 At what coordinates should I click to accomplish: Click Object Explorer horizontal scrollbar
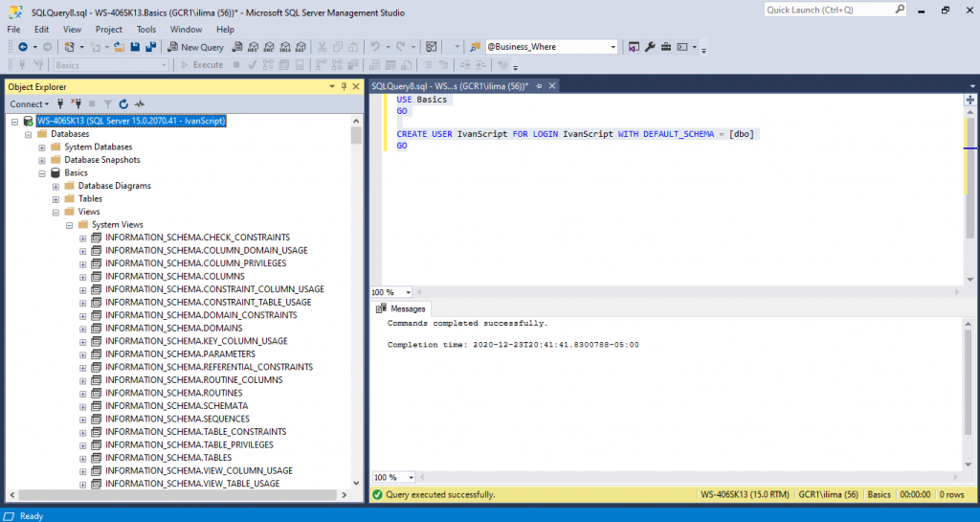[x=178, y=494]
